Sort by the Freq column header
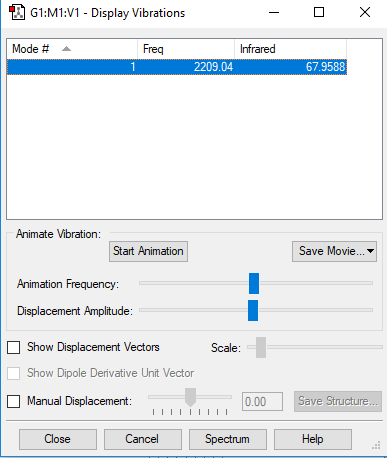The image size is (387, 458). pyautogui.click(x=186, y=49)
